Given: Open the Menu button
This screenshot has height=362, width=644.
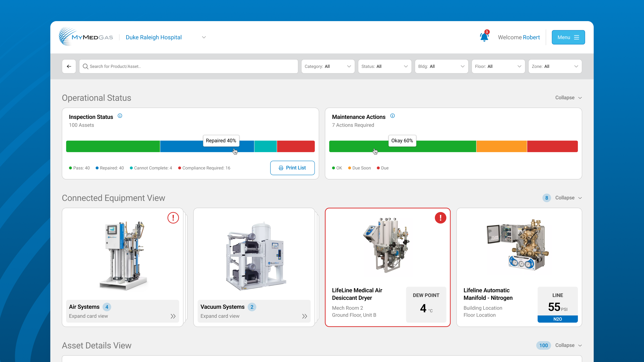Looking at the screenshot, I should 568,37.
